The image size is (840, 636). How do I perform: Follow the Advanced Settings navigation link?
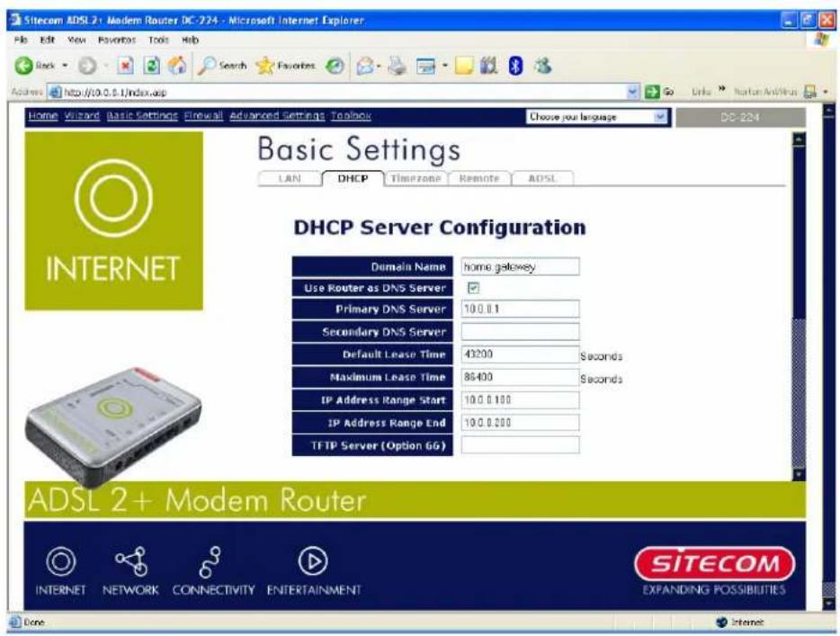pyautogui.click(x=277, y=116)
